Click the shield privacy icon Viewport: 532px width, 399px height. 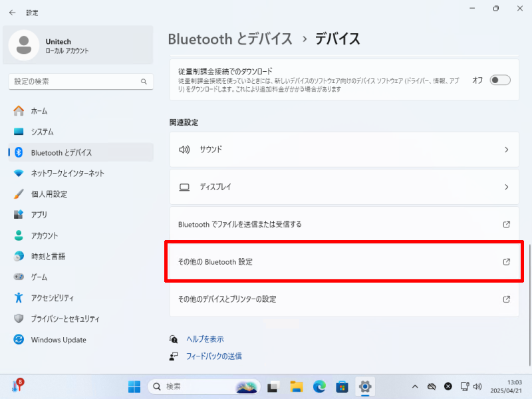coord(19,319)
